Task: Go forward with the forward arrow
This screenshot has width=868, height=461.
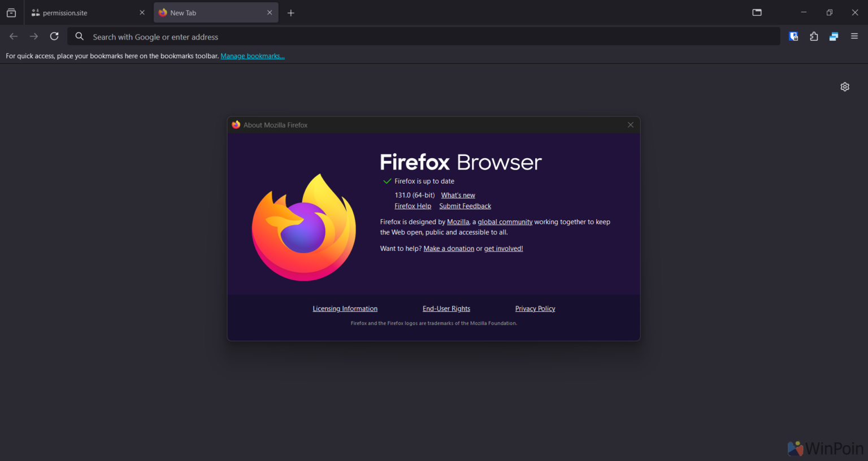Action: [34, 36]
